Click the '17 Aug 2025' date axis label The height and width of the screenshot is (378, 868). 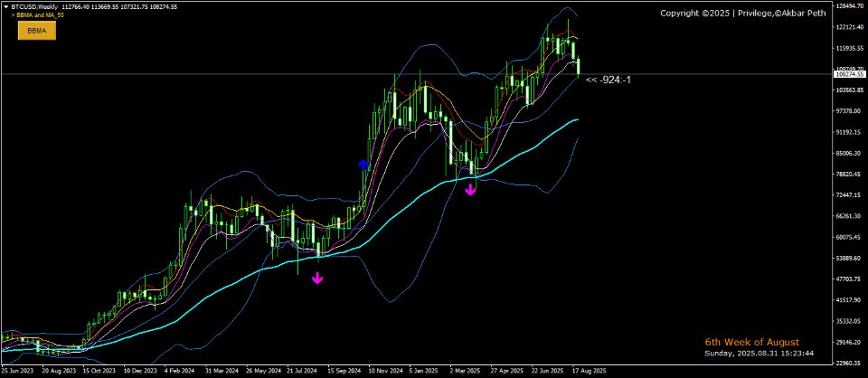tap(588, 370)
